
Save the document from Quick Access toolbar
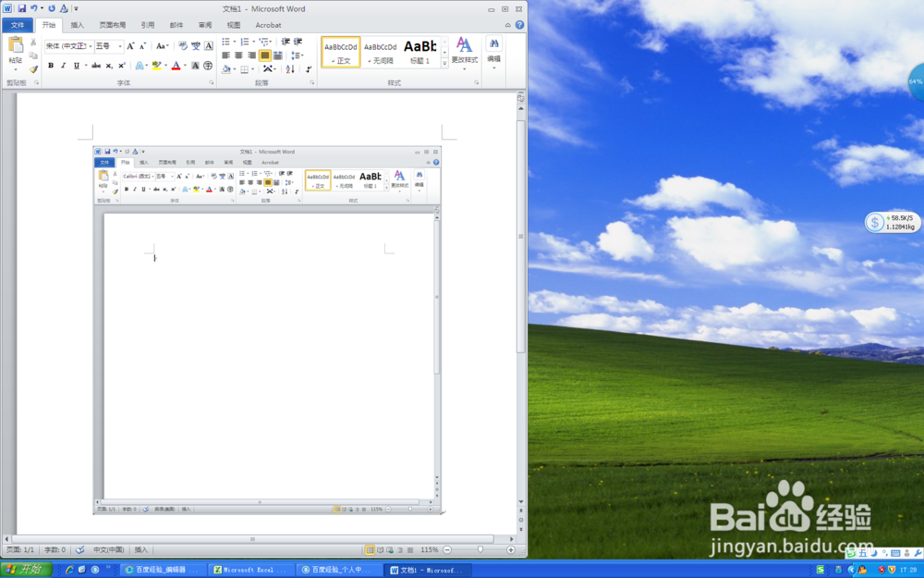click(x=22, y=9)
